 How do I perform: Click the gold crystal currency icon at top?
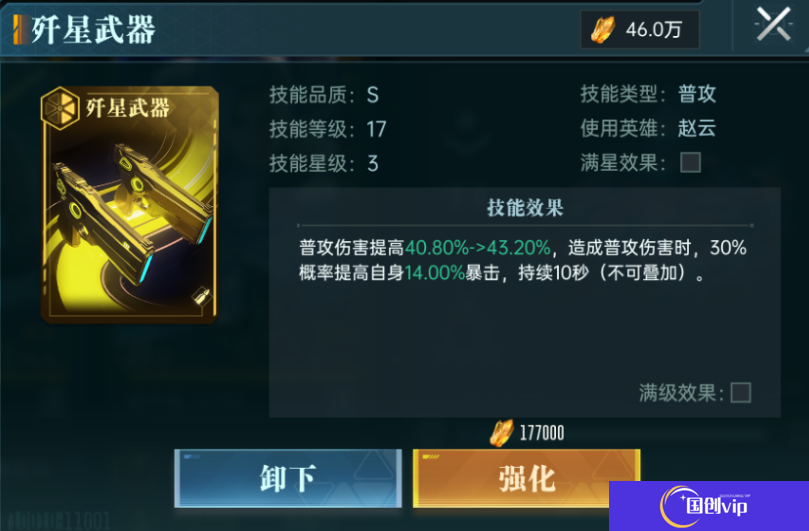pyautogui.click(x=602, y=29)
